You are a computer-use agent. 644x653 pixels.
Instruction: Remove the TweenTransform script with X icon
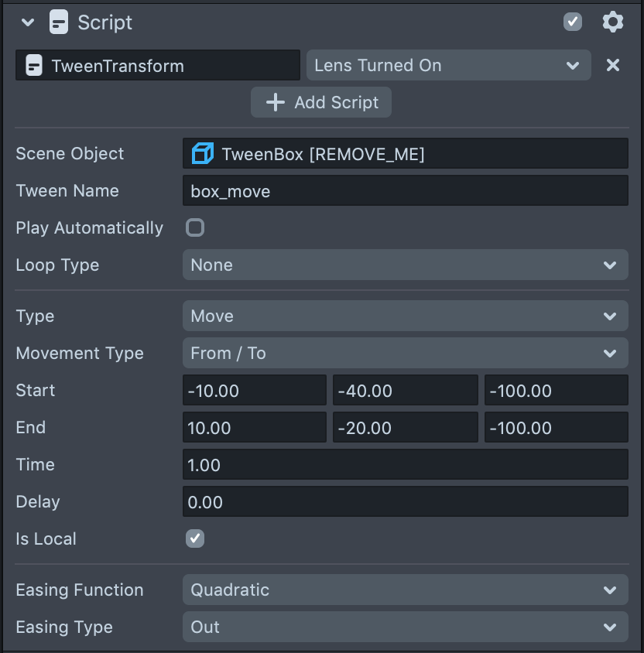[x=612, y=66]
